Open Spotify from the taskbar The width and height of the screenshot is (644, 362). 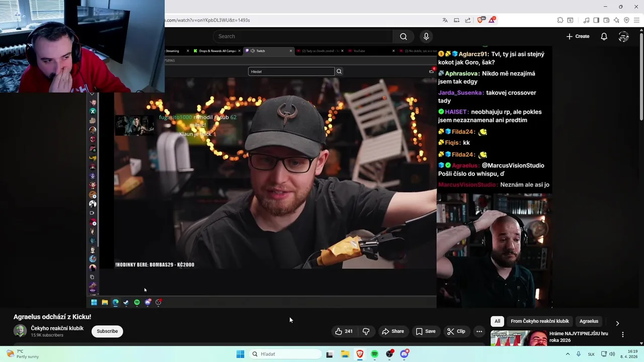pyautogui.click(x=374, y=354)
